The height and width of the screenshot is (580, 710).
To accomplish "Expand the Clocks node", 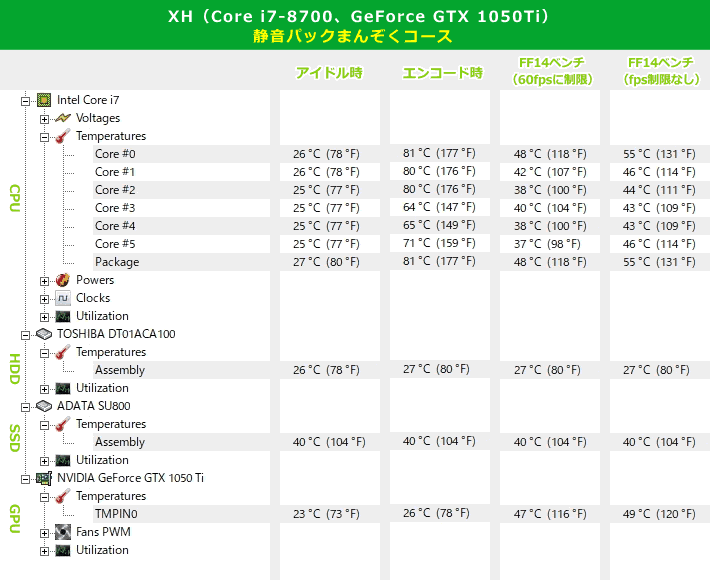I will [44, 299].
